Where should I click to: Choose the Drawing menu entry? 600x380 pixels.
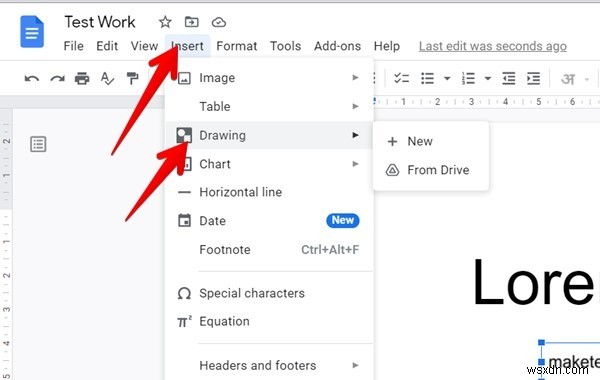coord(269,135)
